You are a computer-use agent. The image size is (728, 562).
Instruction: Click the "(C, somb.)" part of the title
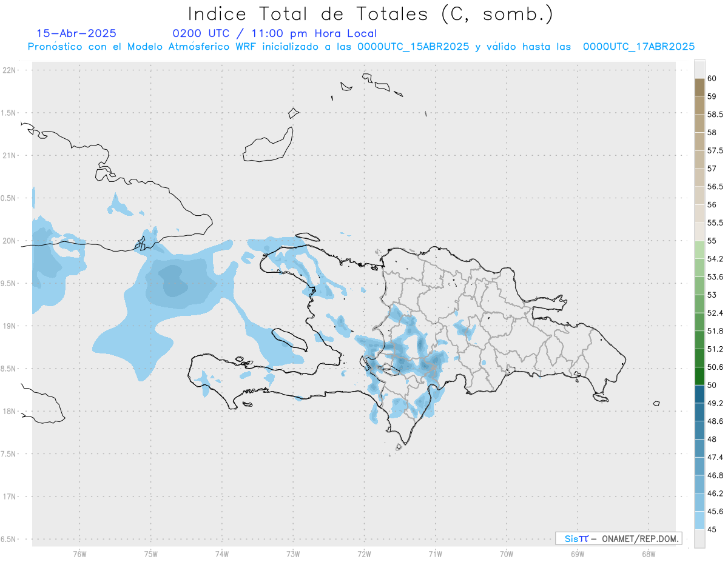coord(498,14)
